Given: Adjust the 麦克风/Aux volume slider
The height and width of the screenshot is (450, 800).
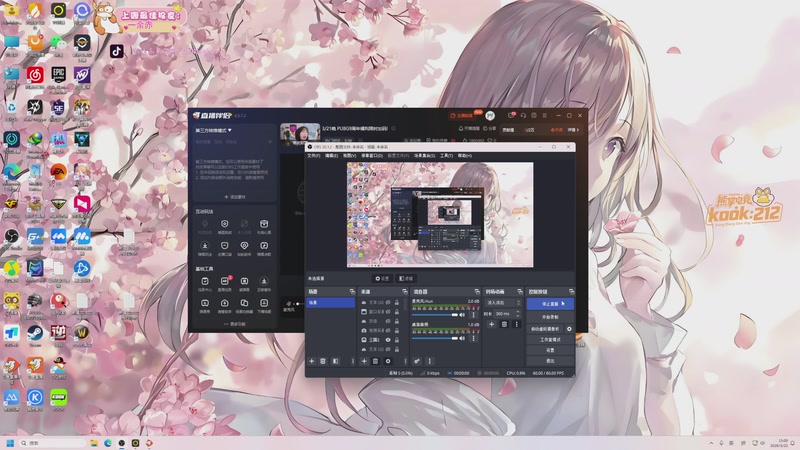Looking at the screenshot, I should click(x=435, y=315).
